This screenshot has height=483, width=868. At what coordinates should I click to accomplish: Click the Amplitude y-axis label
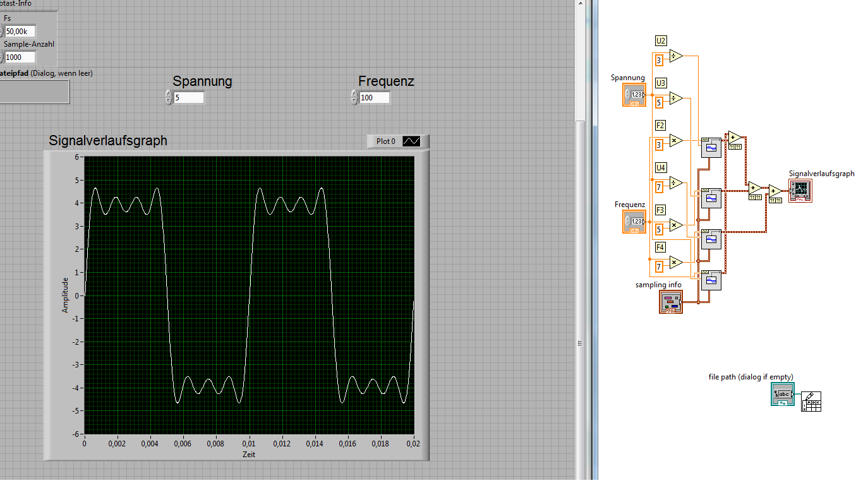point(65,295)
